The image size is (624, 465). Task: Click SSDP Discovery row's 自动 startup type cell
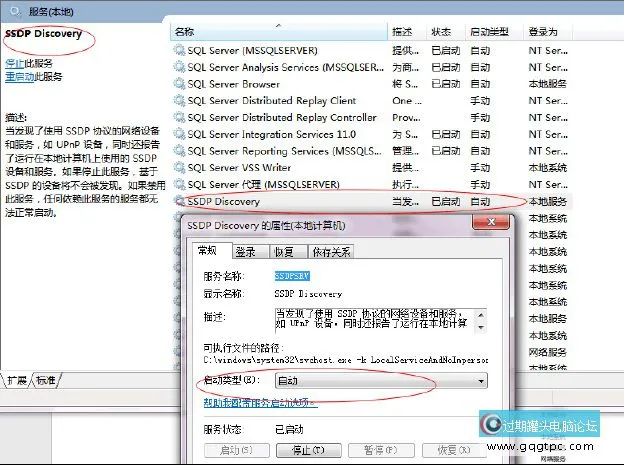[480, 202]
